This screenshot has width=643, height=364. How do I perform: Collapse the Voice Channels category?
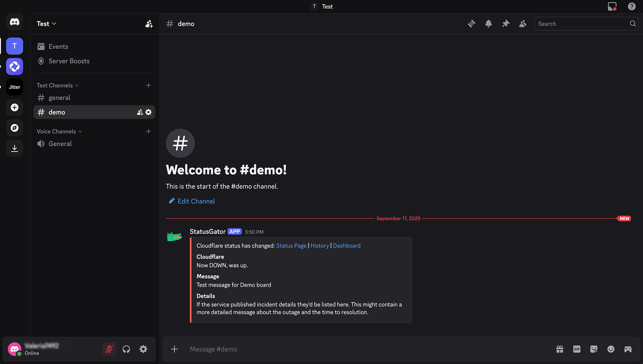click(x=60, y=131)
